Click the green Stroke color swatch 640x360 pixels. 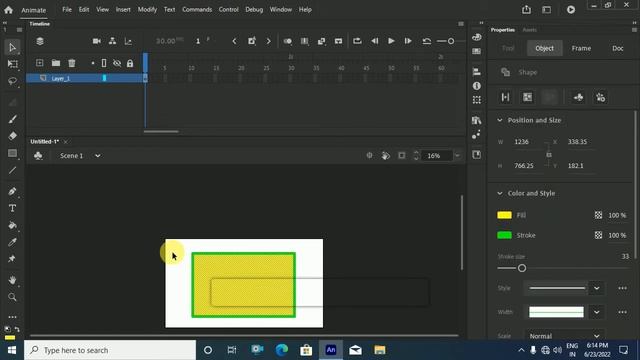(504, 235)
